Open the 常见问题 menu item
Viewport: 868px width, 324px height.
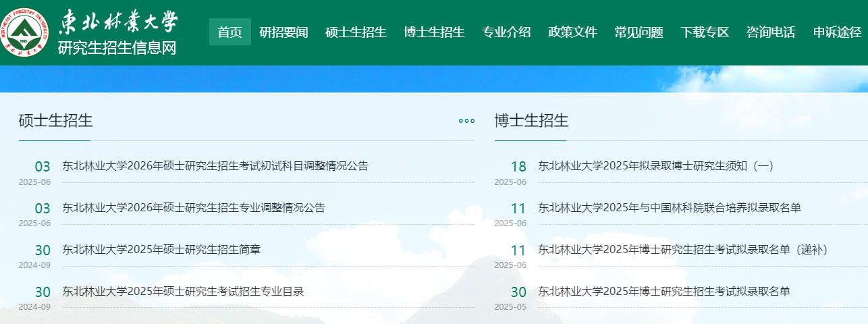point(639,32)
